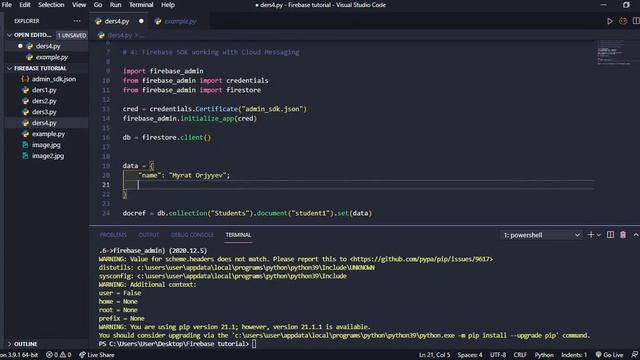Switch to the Output panel tab

click(x=149, y=235)
